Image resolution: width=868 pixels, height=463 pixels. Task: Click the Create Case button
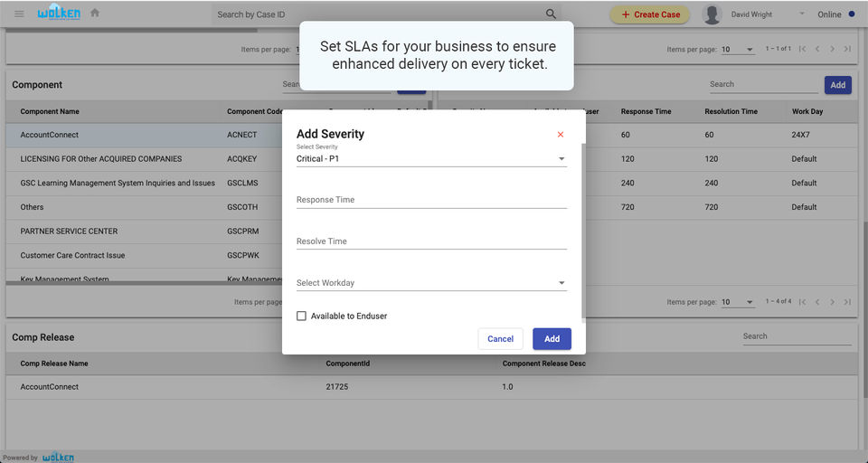[650, 14]
